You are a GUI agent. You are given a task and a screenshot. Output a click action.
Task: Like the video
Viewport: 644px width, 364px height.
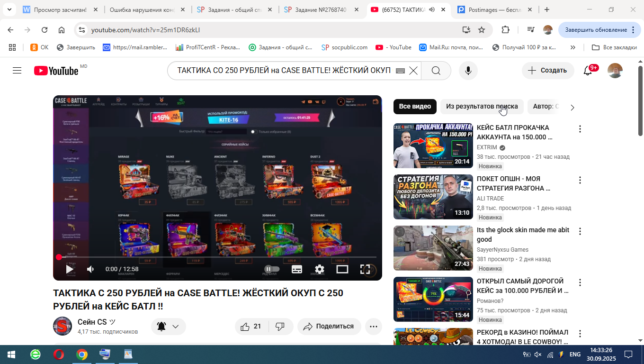(x=251, y=327)
